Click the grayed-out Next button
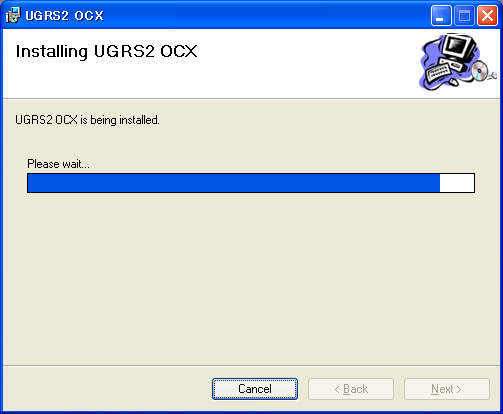Screen dimensions: 503x414 (x=447, y=389)
